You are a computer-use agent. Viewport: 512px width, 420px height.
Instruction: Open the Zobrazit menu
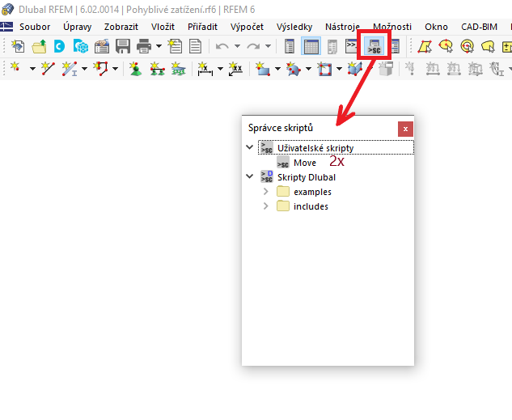coord(121,27)
